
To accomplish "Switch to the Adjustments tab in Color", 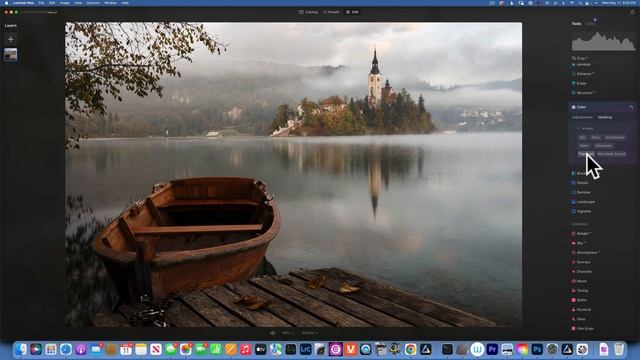I will pos(582,118).
